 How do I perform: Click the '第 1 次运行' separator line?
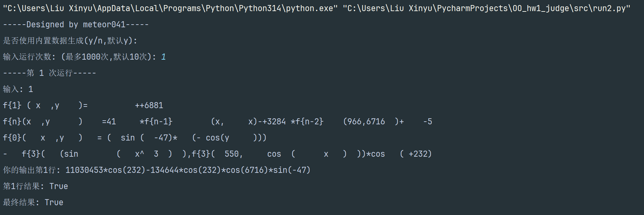coord(50,73)
